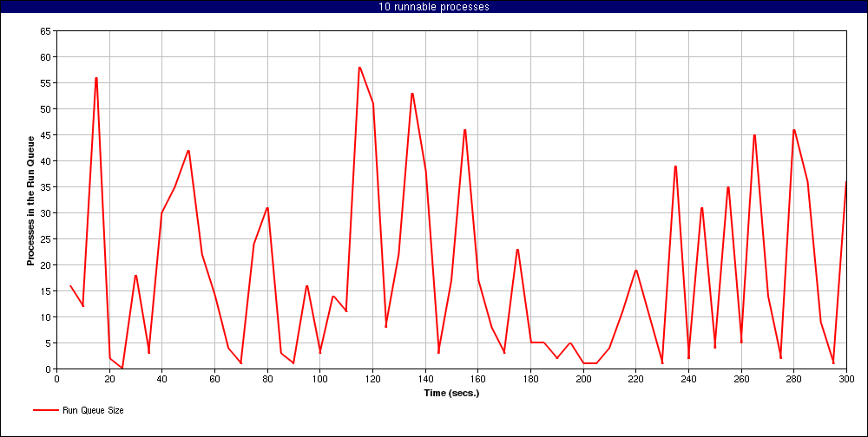Screen dimensions: 868x437
Task: Click the y-axis label 25
Action: [x=45, y=239]
